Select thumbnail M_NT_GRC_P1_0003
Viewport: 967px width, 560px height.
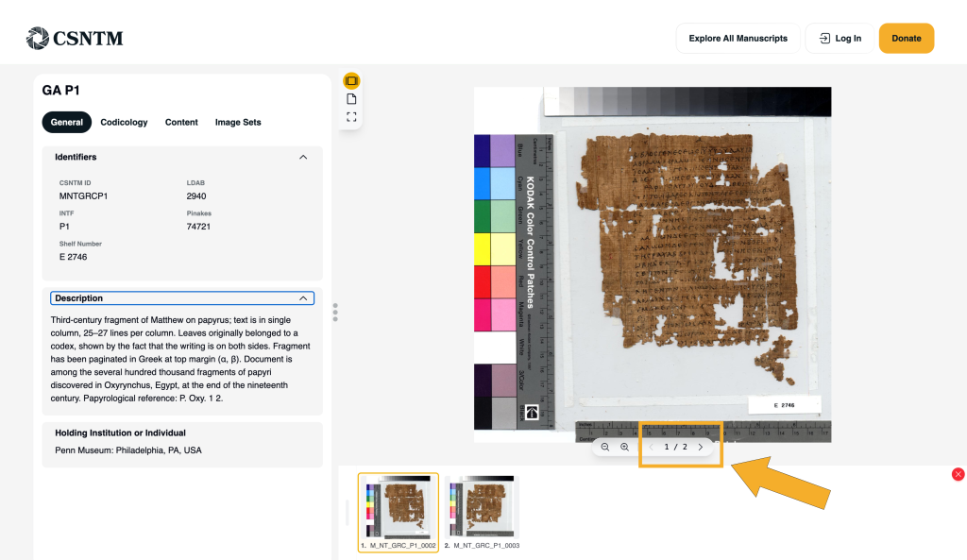[x=482, y=507]
